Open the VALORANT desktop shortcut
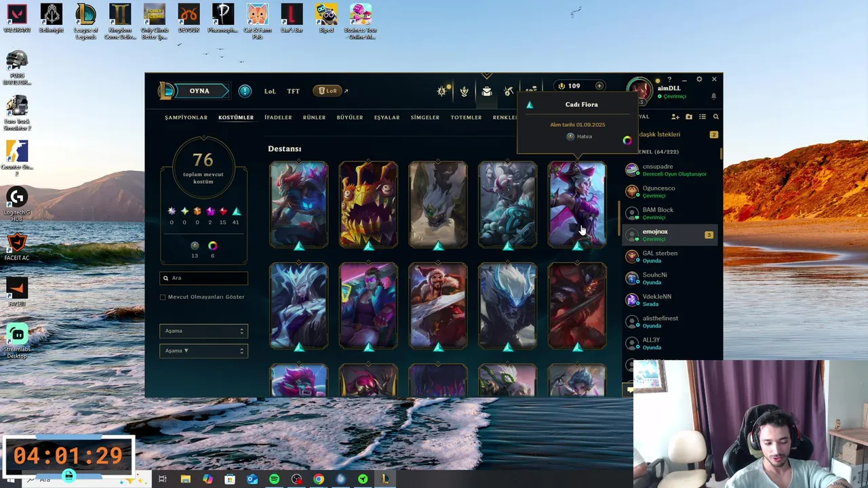868x488 pixels. point(17,18)
